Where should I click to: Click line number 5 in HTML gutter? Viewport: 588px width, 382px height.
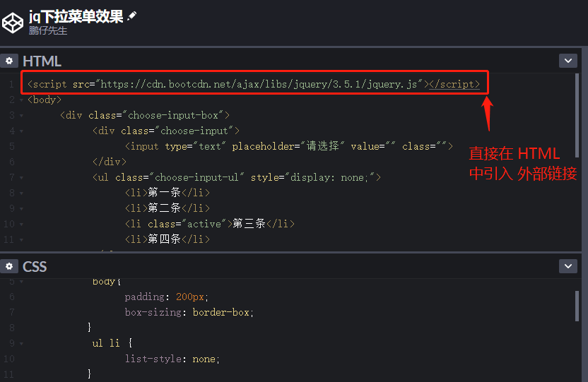click(12, 146)
